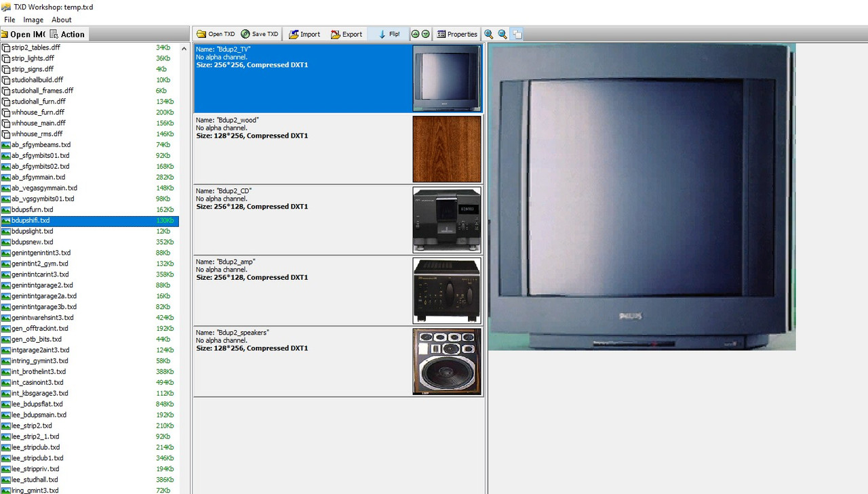
Task: Select lee_bdupsmain.txd entry
Action: tap(90, 415)
